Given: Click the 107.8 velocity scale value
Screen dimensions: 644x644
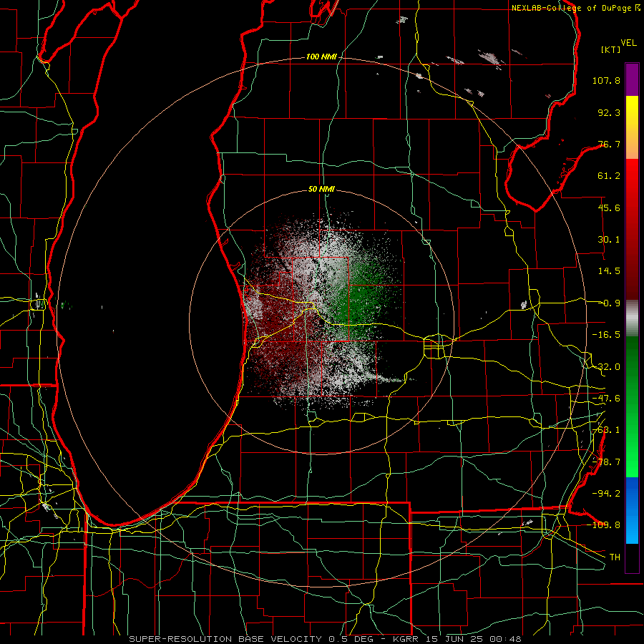Looking at the screenshot, I should [606, 80].
